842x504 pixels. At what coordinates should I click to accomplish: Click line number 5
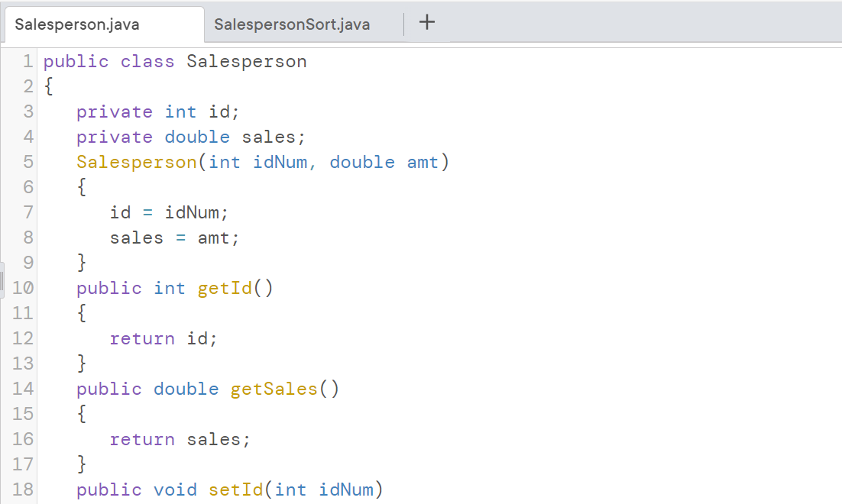coord(28,162)
